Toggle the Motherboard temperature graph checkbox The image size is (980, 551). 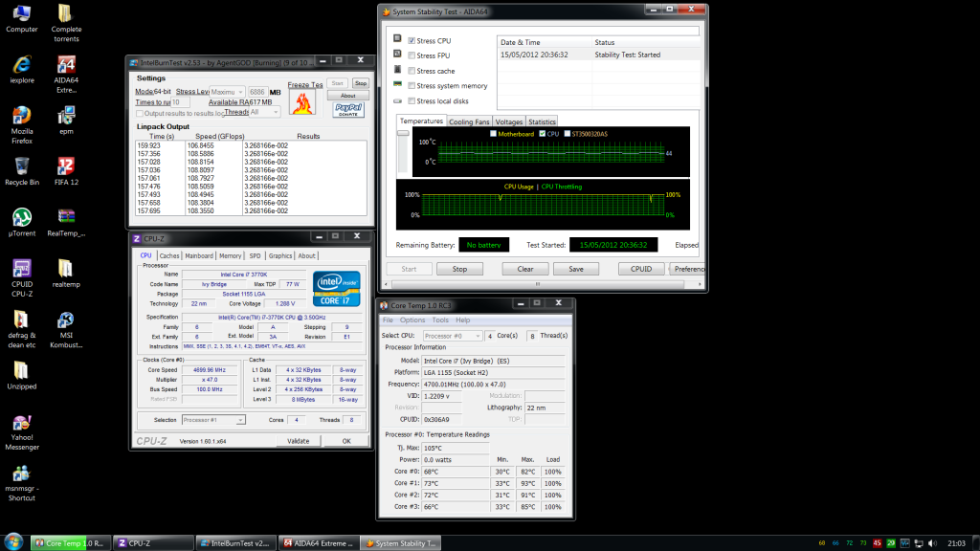[494, 134]
